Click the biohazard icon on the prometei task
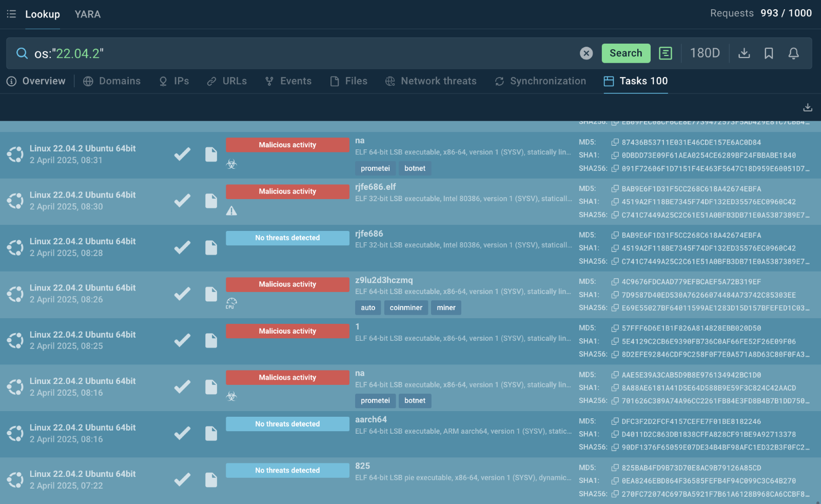The height and width of the screenshot is (504, 821). click(232, 164)
